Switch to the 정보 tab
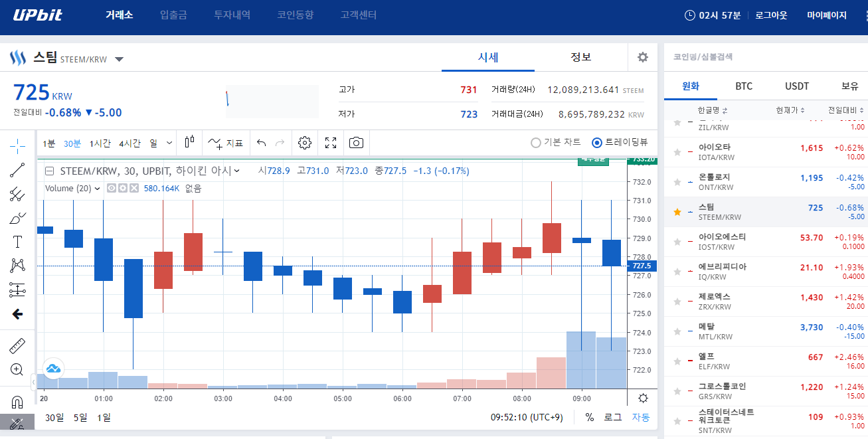The height and width of the screenshot is (439, 868). pos(581,57)
